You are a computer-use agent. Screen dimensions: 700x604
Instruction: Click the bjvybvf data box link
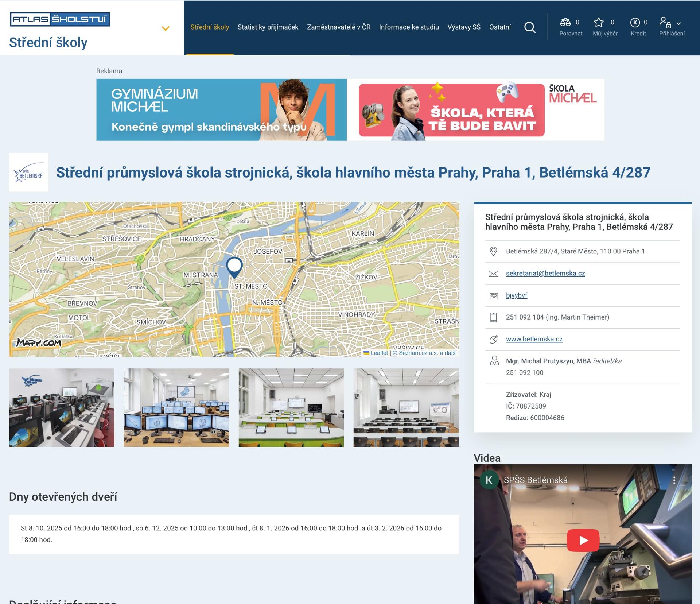coord(516,295)
